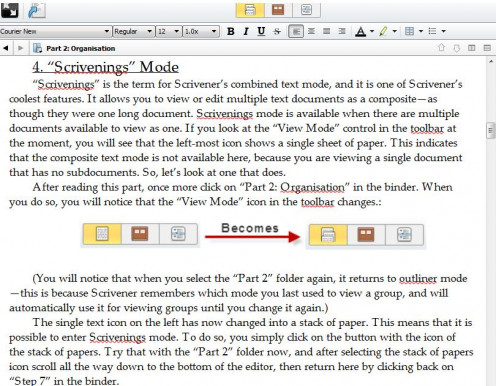Viewport: 496px width, 386px height.
Task: Go back in document history
Action: (6, 48)
